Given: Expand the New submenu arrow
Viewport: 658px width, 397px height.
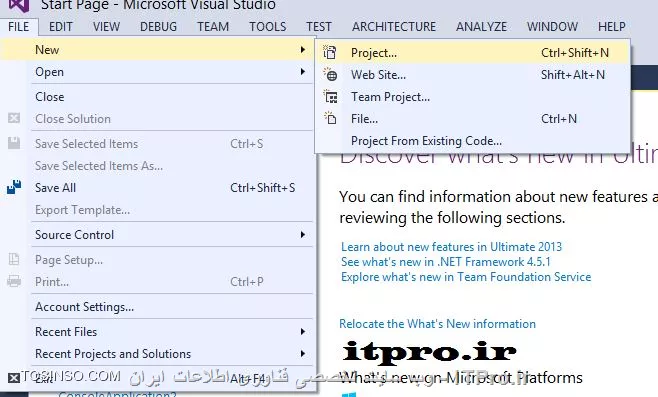Looking at the screenshot, I should 303,50.
